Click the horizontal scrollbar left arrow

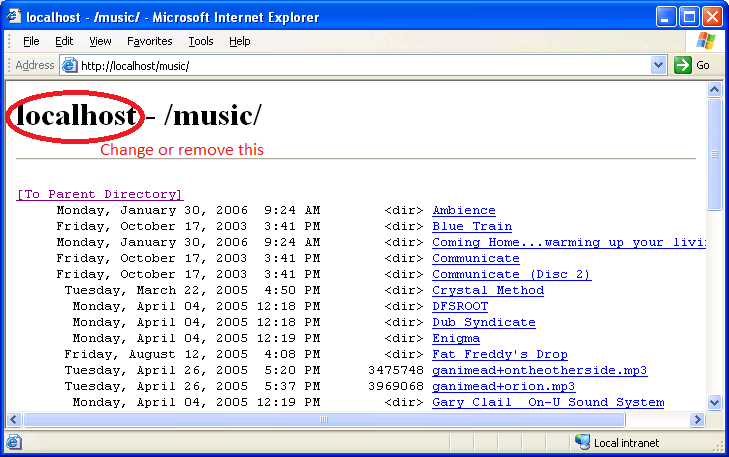coord(14,420)
